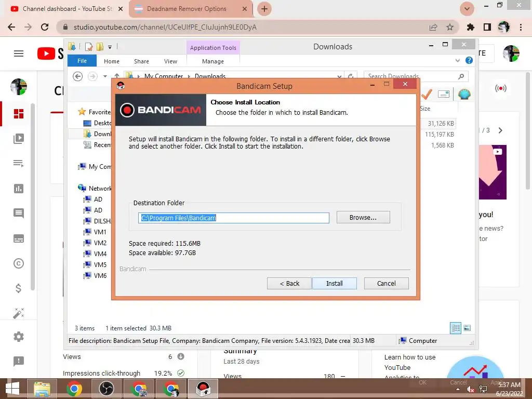Image resolution: width=532 pixels, height=399 pixels.
Task: Open Customization wand in Studio sidebar
Action: [x=19, y=313]
